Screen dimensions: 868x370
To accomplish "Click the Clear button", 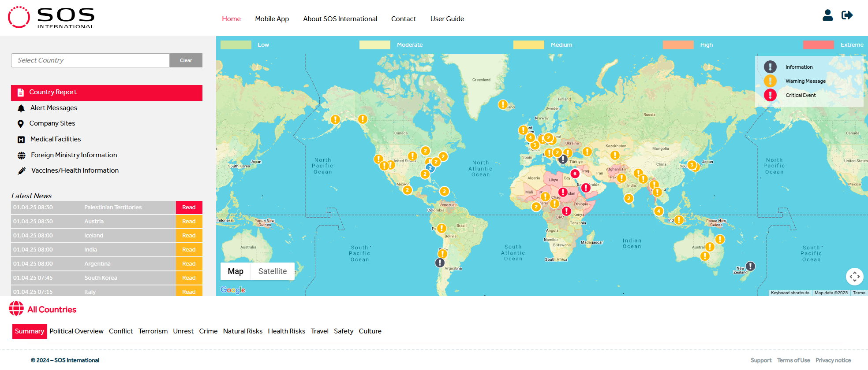I will click(186, 60).
